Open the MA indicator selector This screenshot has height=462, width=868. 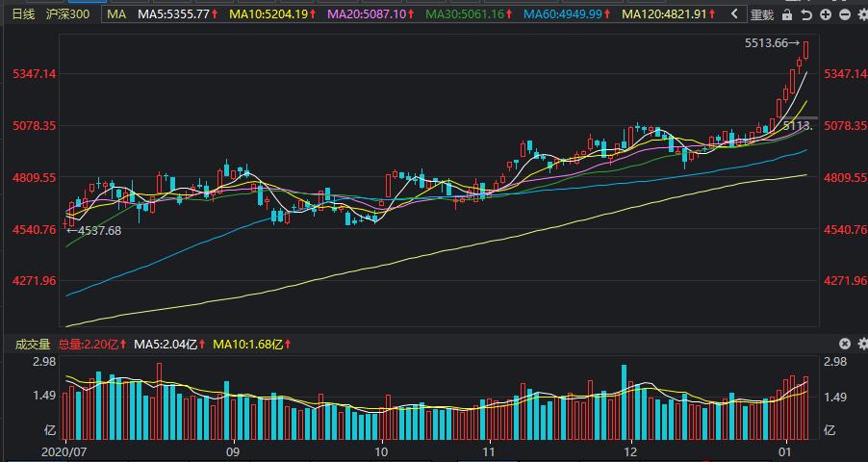click(x=116, y=14)
